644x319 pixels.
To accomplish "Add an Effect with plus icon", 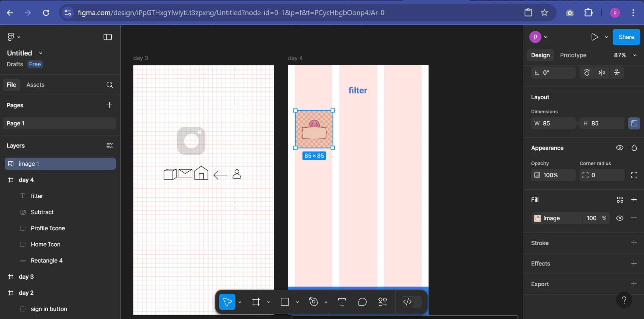I will 634,263.
